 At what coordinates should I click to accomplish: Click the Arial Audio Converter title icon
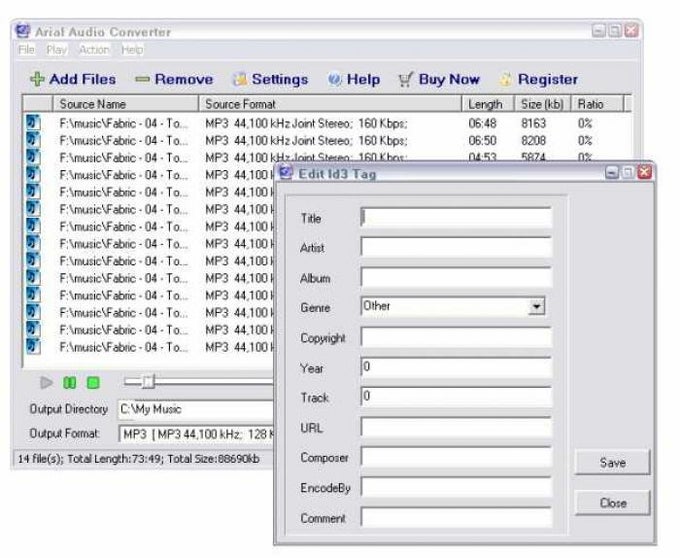pos(23,31)
